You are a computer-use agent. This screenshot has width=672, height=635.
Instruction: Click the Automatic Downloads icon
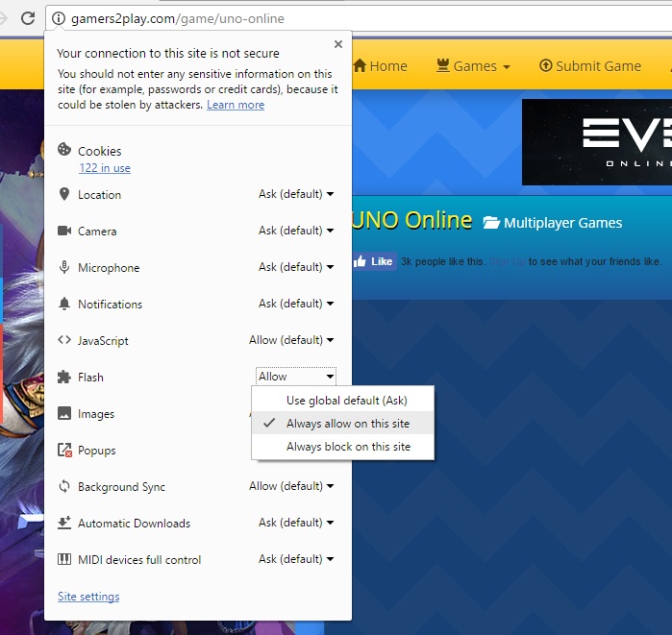64,523
